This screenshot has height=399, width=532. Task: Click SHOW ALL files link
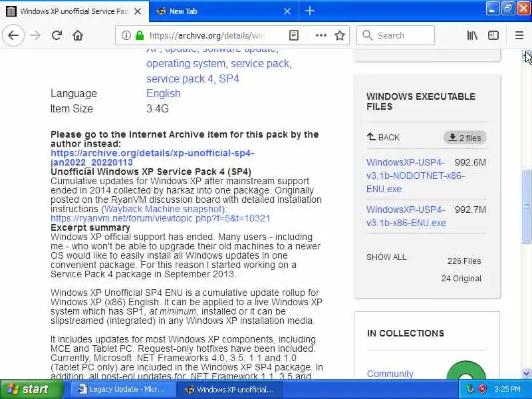pos(386,257)
